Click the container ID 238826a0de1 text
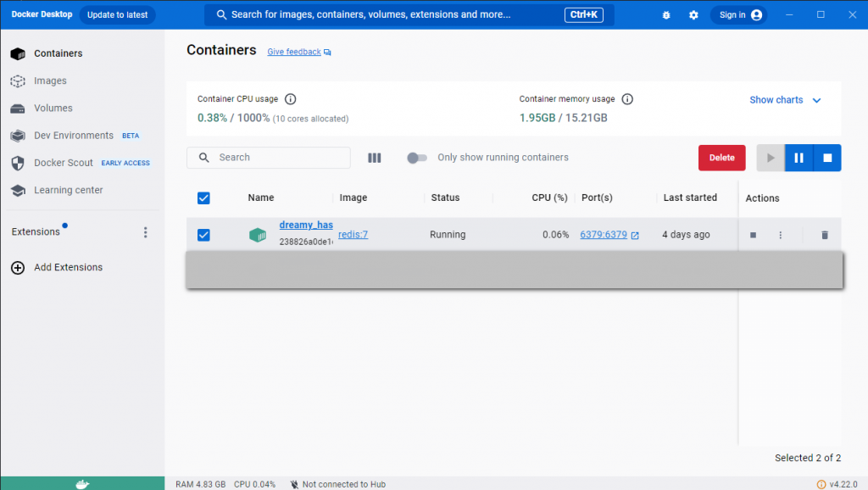 tap(306, 242)
